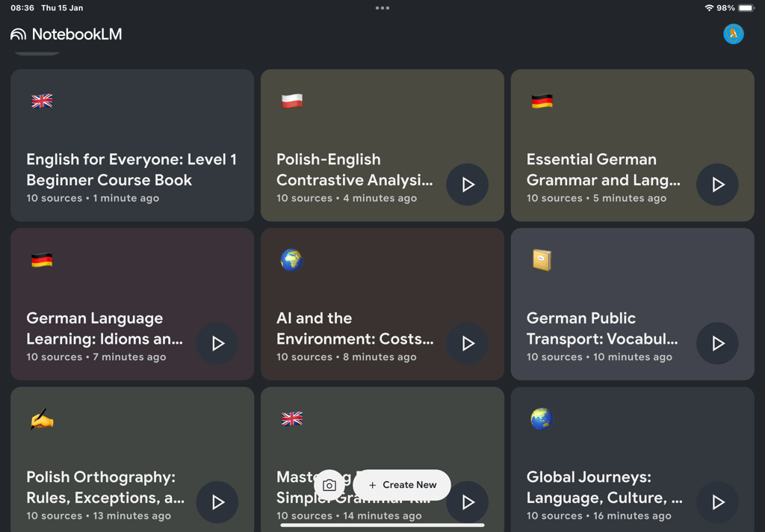Tap the Polish flag emoji icon
Image resolution: width=765 pixels, height=532 pixels.
click(292, 102)
